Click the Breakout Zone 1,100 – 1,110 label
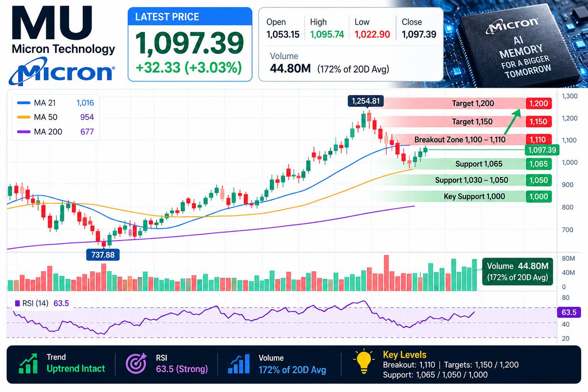 click(460, 140)
